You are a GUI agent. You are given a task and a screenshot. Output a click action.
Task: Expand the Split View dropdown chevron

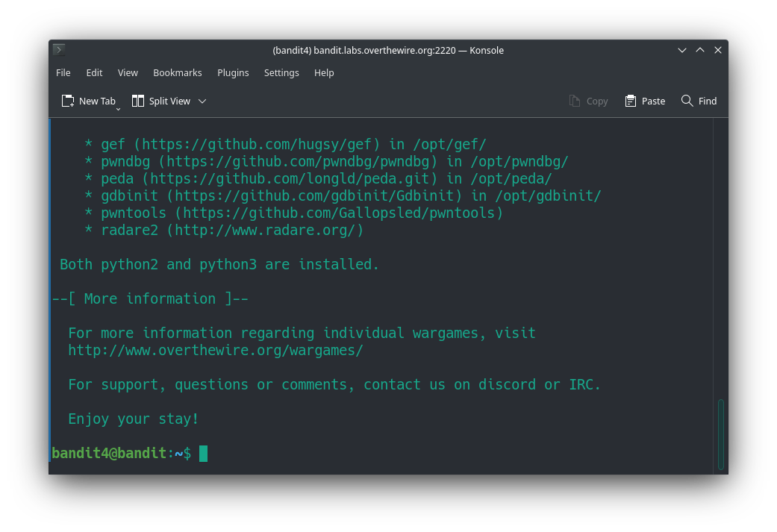click(202, 101)
